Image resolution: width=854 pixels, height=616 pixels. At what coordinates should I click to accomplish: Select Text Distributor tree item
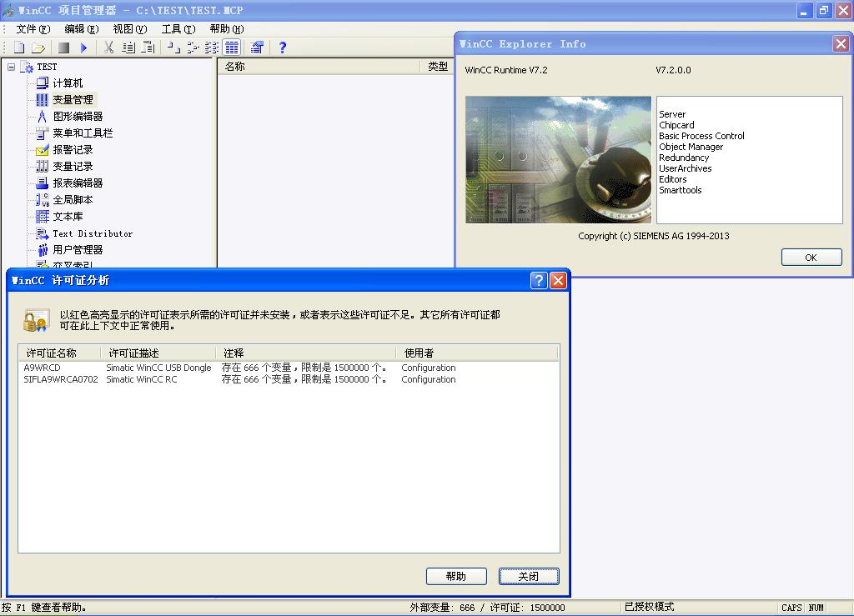pos(93,233)
